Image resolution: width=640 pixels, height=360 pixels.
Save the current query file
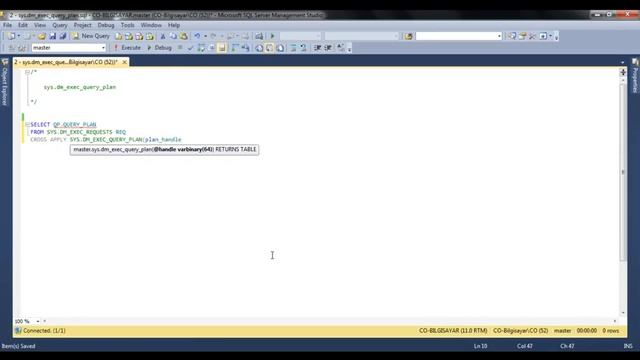coord(53,36)
